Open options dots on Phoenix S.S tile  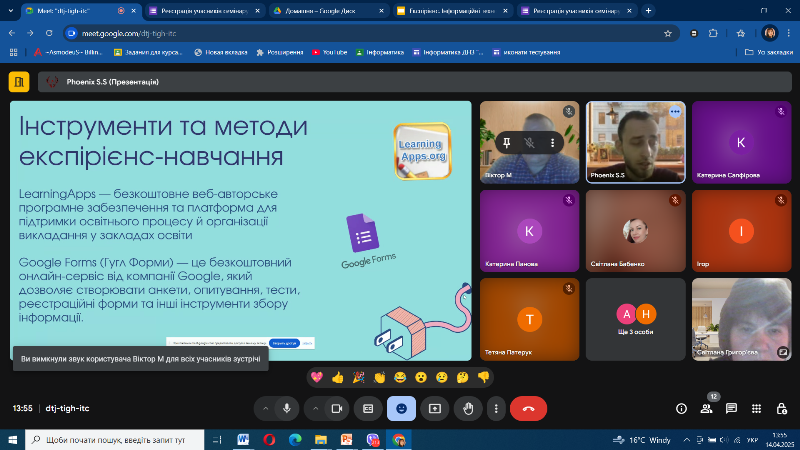point(675,111)
